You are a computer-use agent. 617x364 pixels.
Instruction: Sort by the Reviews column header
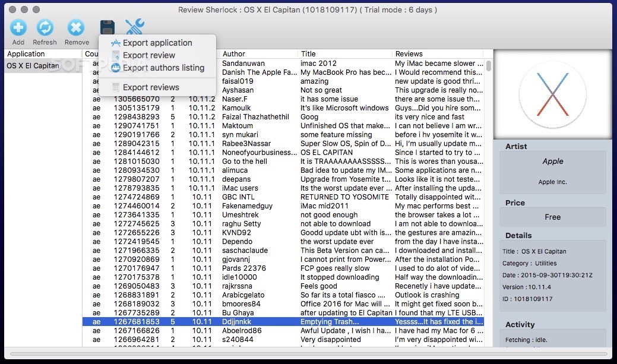click(409, 54)
